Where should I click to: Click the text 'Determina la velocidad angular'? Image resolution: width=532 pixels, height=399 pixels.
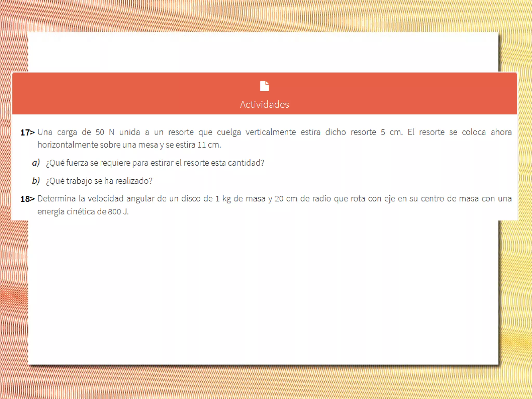(x=96, y=199)
